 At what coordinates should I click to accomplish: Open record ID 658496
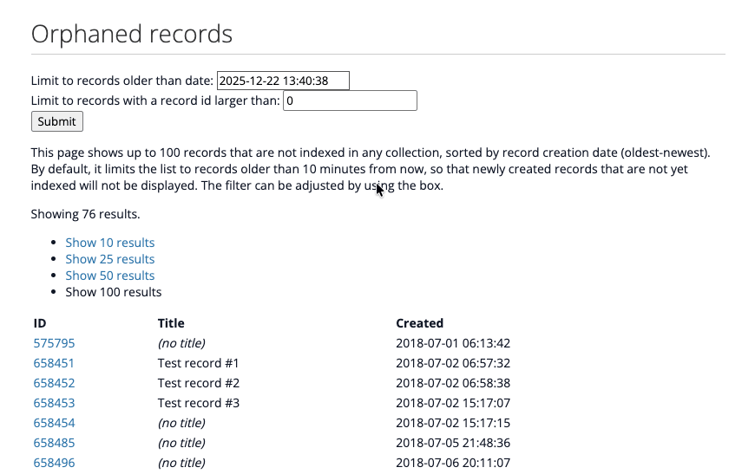(54, 463)
